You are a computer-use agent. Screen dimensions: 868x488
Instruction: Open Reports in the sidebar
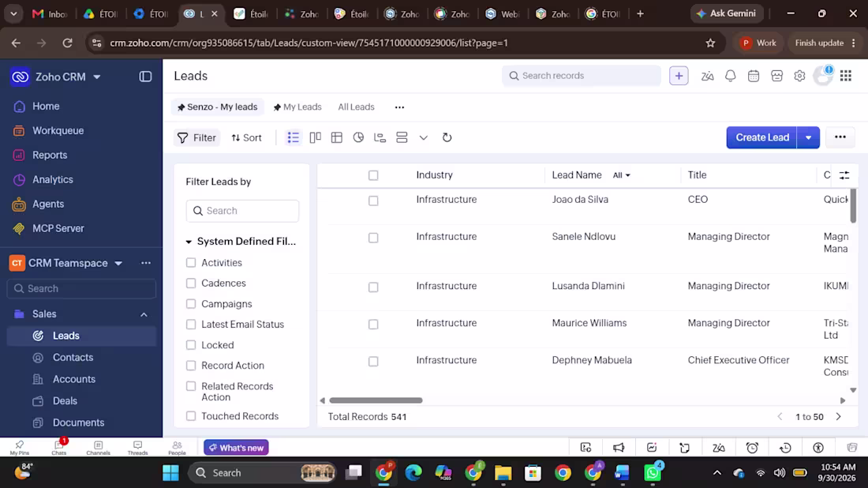(x=50, y=155)
